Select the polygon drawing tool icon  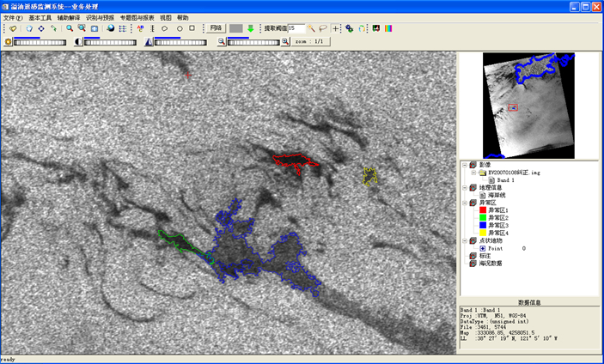coord(164,28)
